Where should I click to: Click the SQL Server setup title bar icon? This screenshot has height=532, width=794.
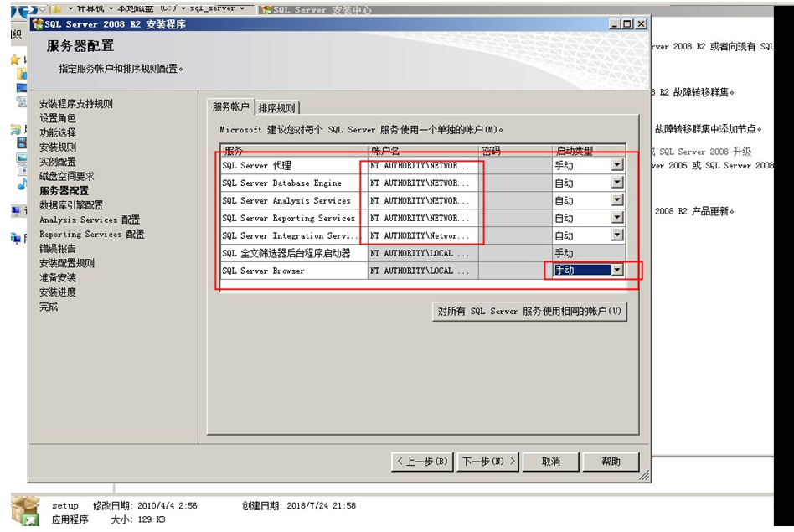coord(38,23)
